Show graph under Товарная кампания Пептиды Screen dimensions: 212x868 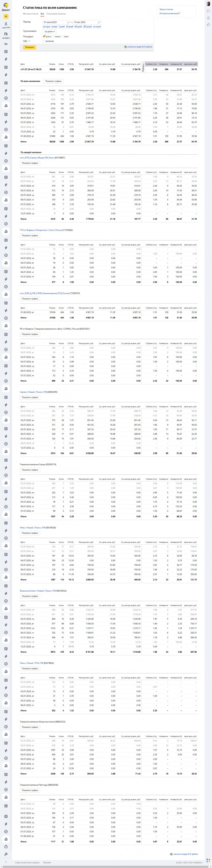click(x=30, y=790)
